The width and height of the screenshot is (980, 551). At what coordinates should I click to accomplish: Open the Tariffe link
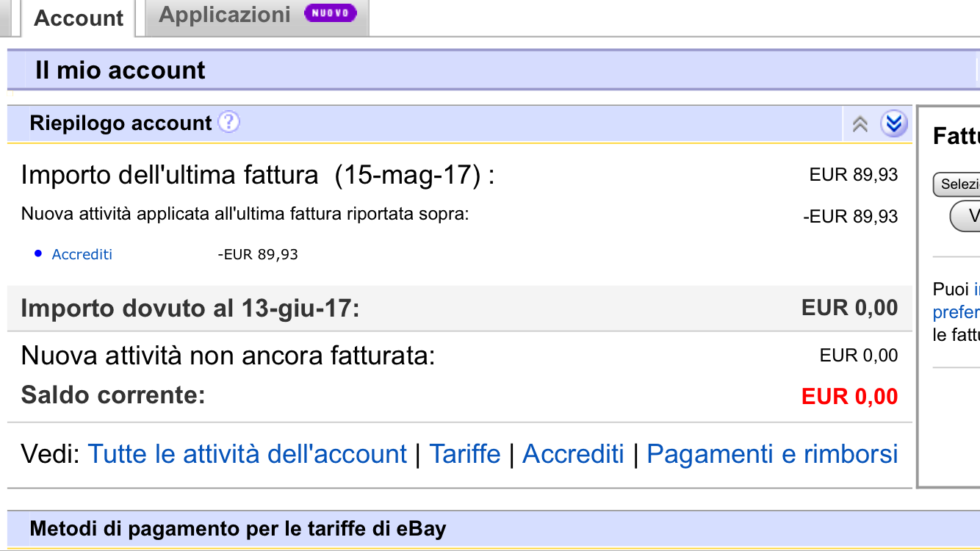[464, 454]
